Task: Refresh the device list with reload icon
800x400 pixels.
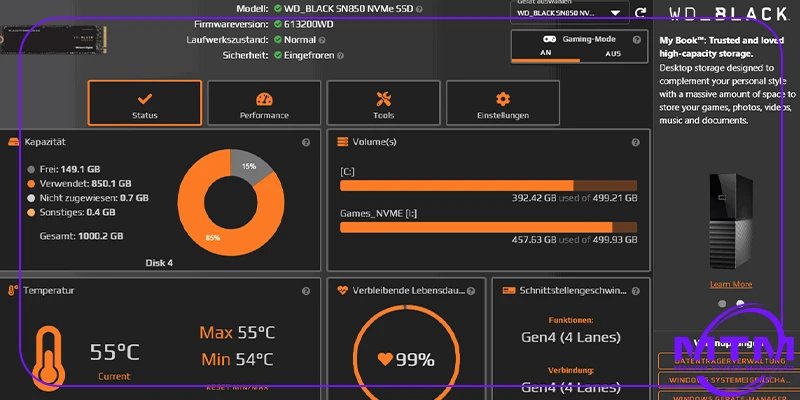Action: tap(640, 13)
